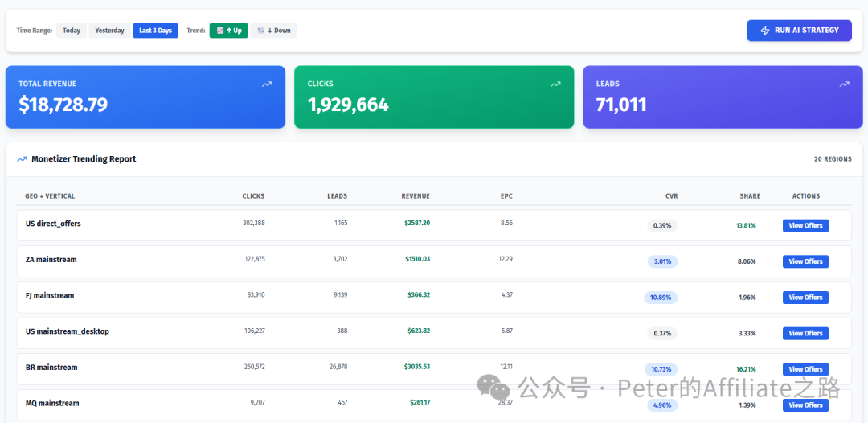Click the trend arrow icon on Total Revenue card
The width and height of the screenshot is (868, 423).
[267, 84]
